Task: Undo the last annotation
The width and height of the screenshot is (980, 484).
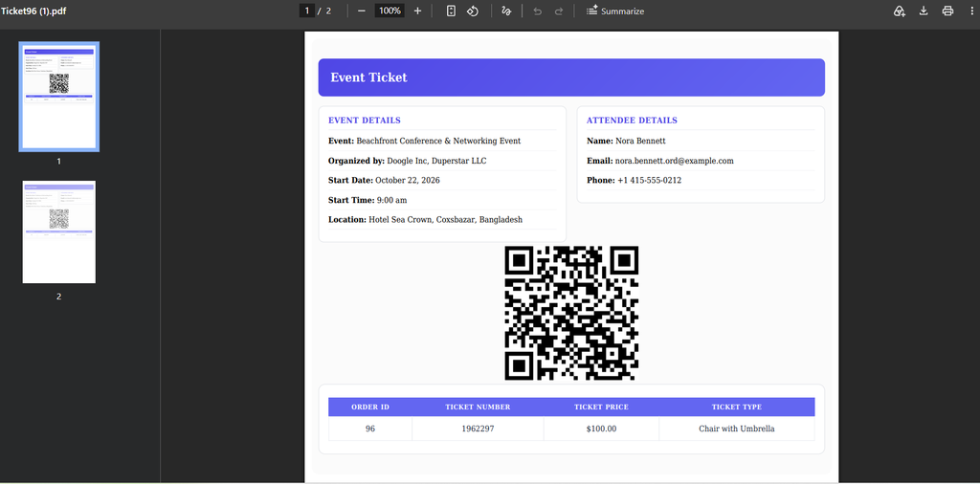Action: [x=538, y=11]
